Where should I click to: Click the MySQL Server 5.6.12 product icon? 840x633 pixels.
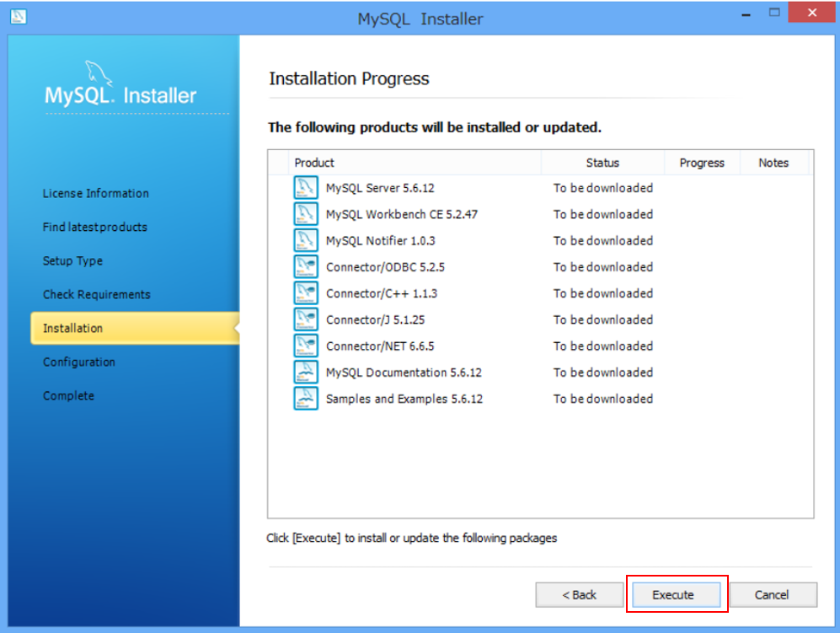click(x=305, y=188)
